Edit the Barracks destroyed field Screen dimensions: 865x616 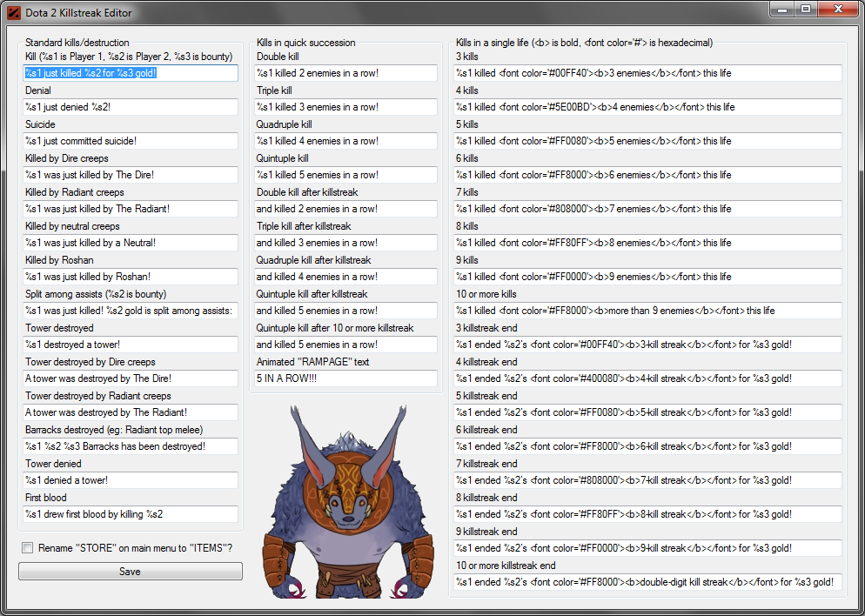click(131, 446)
